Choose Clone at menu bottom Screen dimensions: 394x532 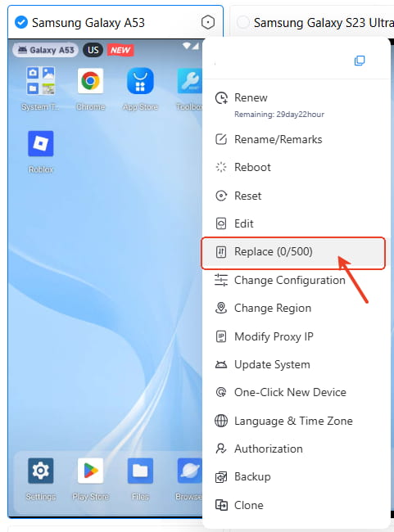click(x=249, y=505)
